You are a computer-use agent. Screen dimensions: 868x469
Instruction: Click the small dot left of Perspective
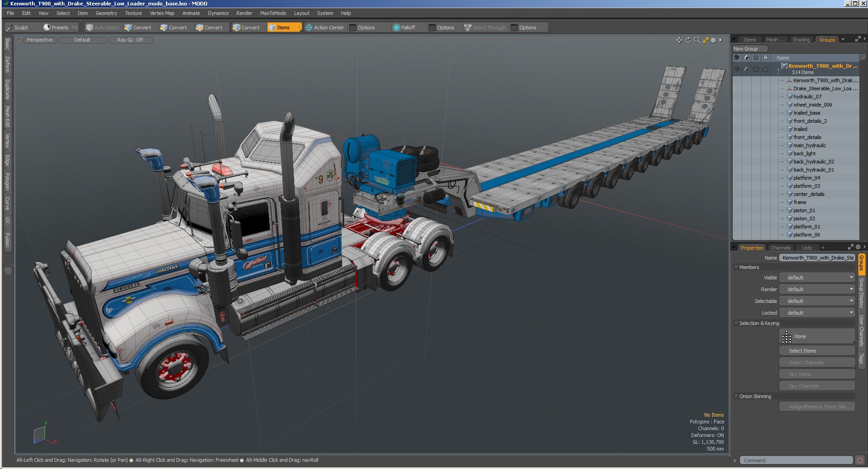click(x=19, y=40)
